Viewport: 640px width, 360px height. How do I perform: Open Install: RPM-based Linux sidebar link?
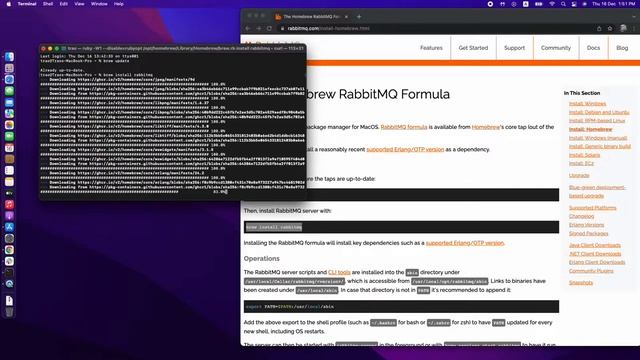[597, 121]
